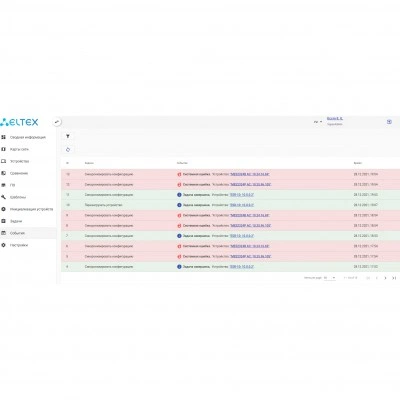Open the user name link in the header
The width and height of the screenshot is (400, 400).
pos(335,119)
